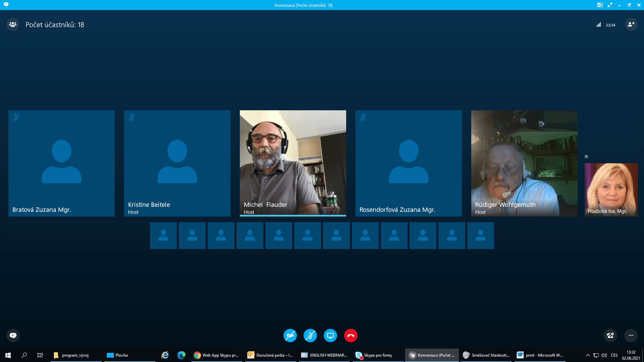The width and height of the screenshot is (644, 362).
Task: Select Rüdiger Wohlgemuth's video tile
Action: [524, 163]
